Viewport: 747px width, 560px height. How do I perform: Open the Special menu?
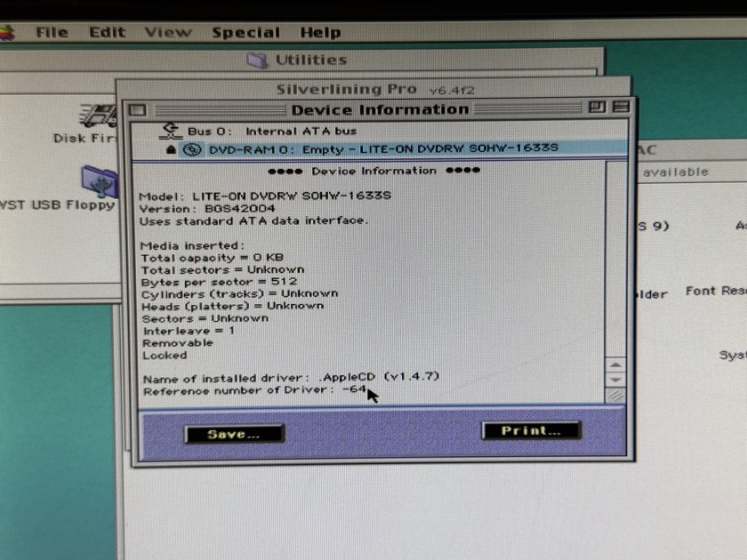(x=246, y=31)
